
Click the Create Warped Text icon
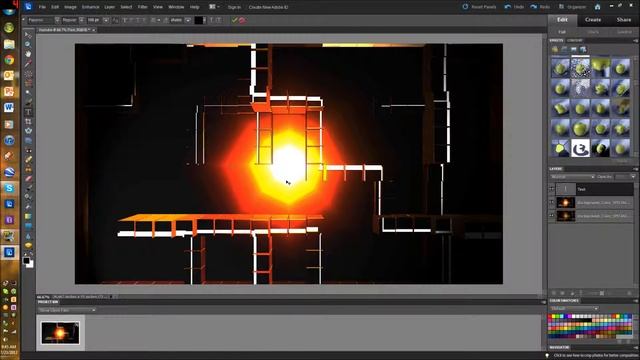coord(211,20)
